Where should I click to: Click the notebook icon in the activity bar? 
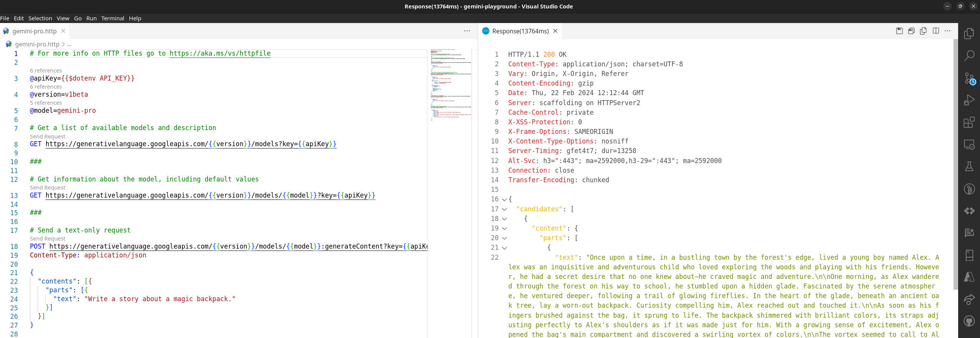coord(969,255)
